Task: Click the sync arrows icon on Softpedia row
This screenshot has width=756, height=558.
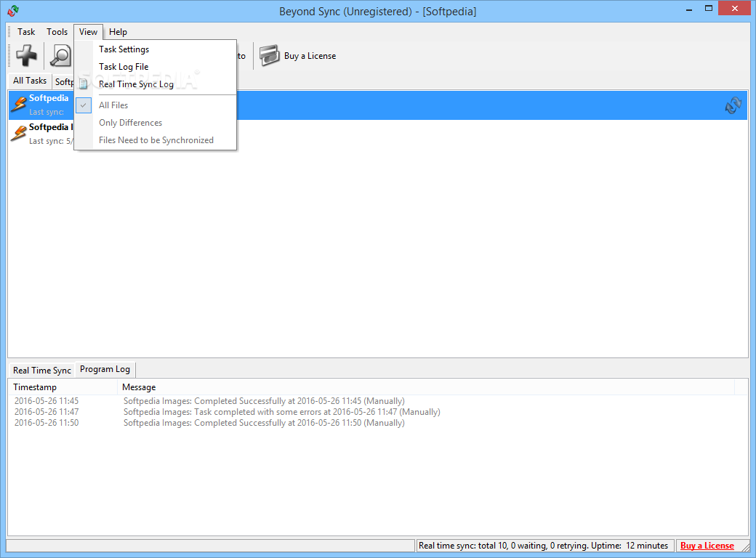Action: [x=733, y=105]
